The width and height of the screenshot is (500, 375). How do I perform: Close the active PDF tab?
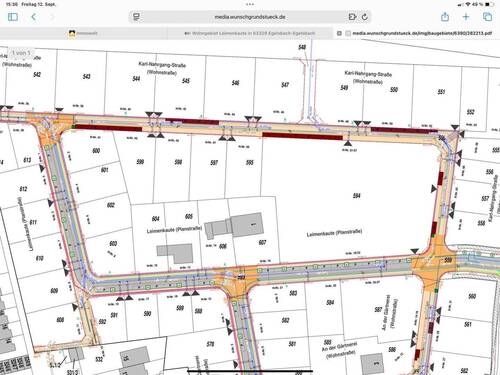(339, 33)
